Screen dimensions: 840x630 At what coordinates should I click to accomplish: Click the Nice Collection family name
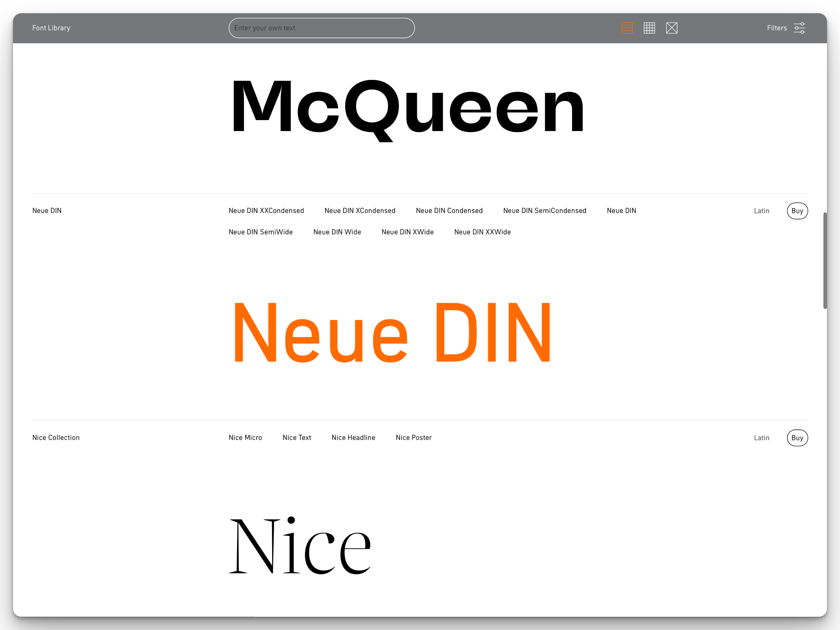tap(56, 438)
